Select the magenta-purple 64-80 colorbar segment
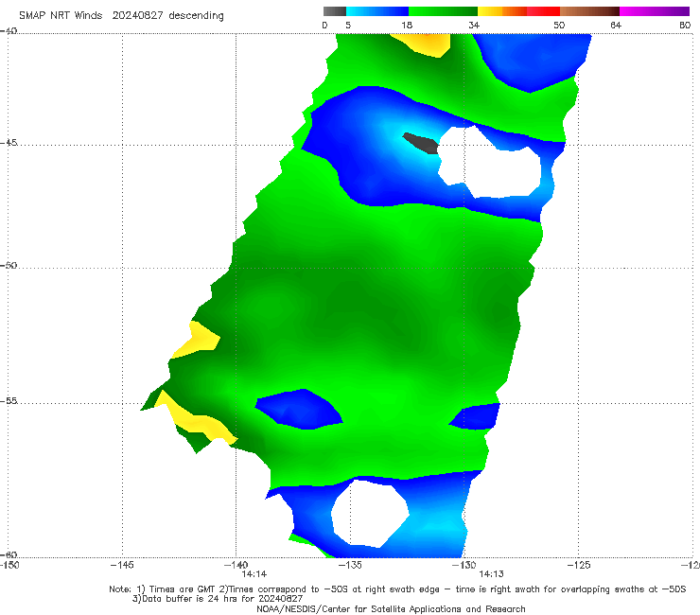The height and width of the screenshot is (615, 700). [x=655, y=11]
